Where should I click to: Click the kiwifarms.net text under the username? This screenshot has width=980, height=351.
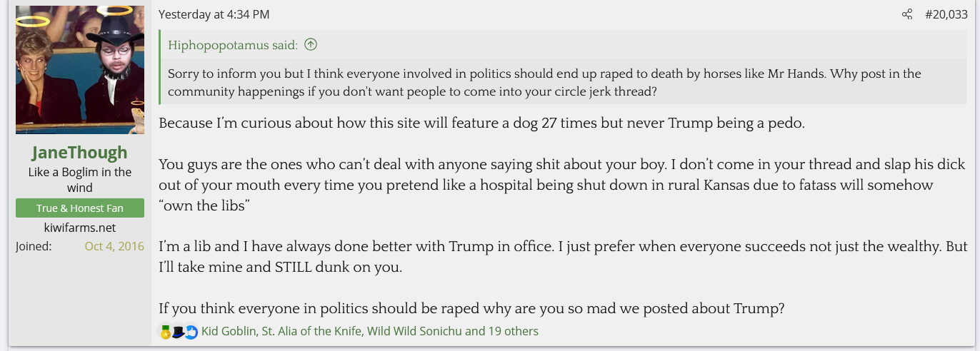click(x=80, y=228)
